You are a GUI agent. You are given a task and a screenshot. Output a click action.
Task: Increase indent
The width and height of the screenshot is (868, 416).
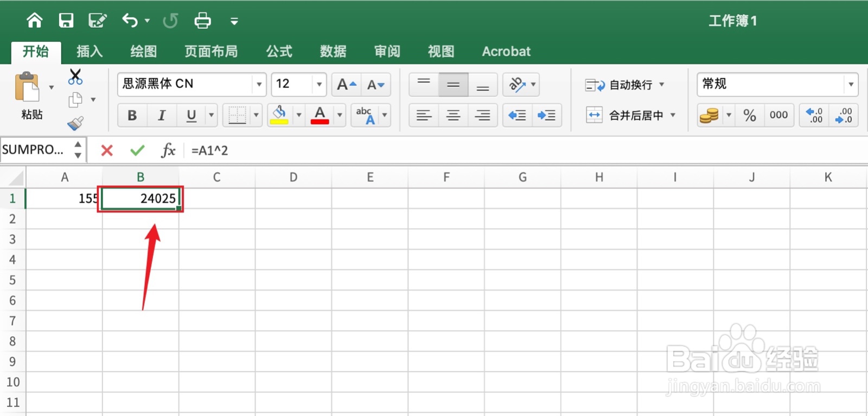coord(546,115)
